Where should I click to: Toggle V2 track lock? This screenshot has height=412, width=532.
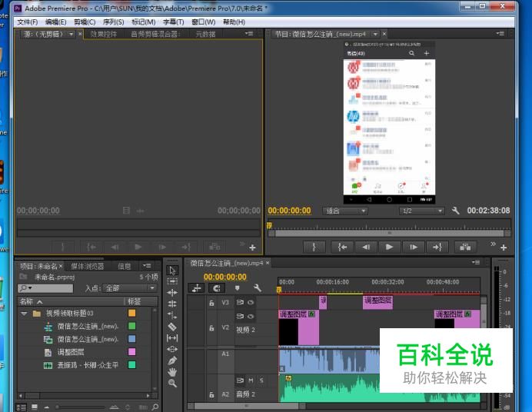[x=211, y=328]
